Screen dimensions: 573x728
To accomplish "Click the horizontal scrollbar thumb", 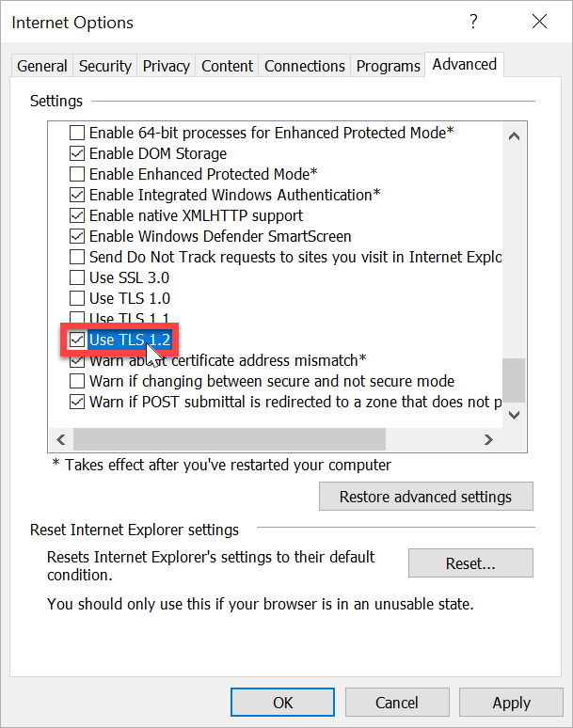I will (230, 439).
